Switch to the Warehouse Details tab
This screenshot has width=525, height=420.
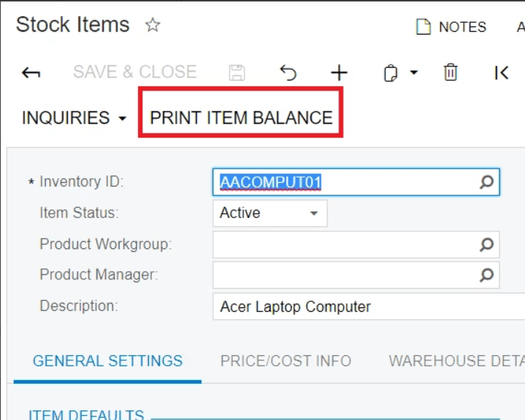click(456, 361)
